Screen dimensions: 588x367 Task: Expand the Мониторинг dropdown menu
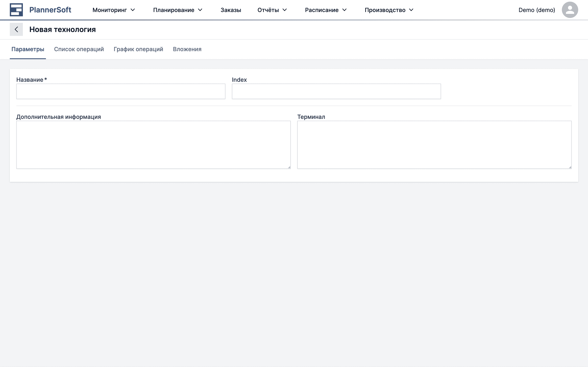point(114,10)
